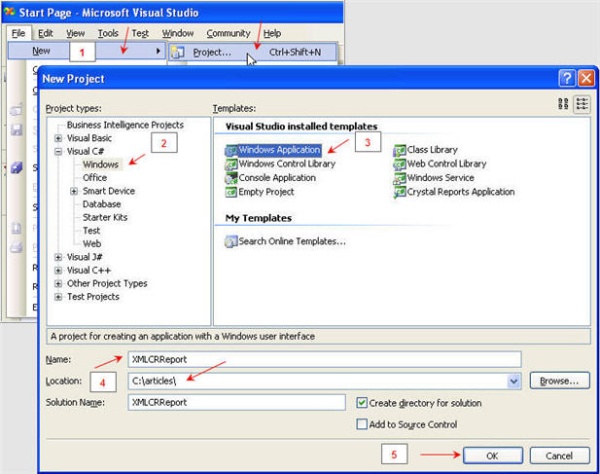Open the Edit menu
Image resolution: width=600 pixels, height=474 pixels.
point(46,33)
